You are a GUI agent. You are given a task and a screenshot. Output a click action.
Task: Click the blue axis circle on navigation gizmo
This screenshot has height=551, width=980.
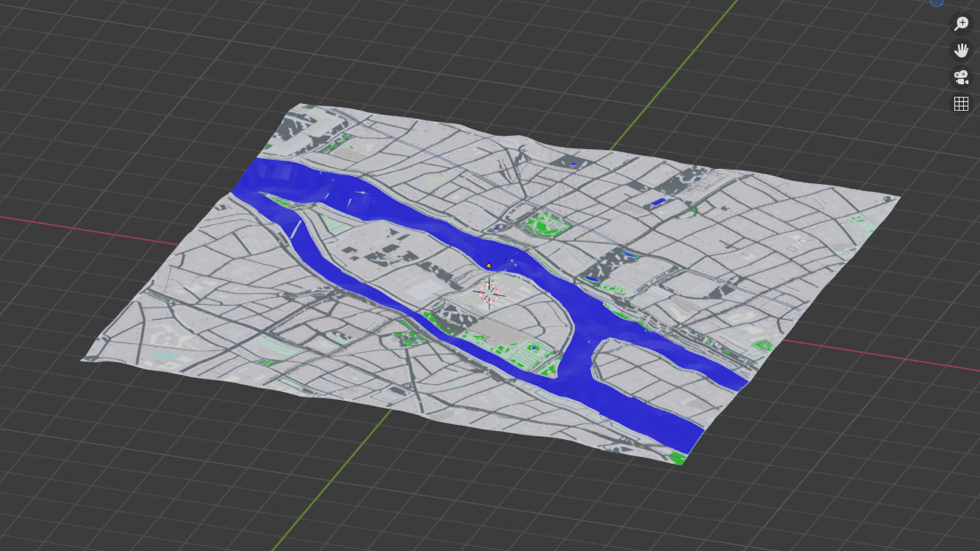click(x=937, y=2)
